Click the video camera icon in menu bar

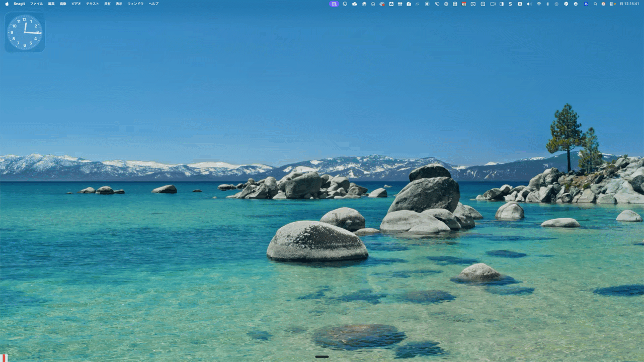(x=493, y=4)
